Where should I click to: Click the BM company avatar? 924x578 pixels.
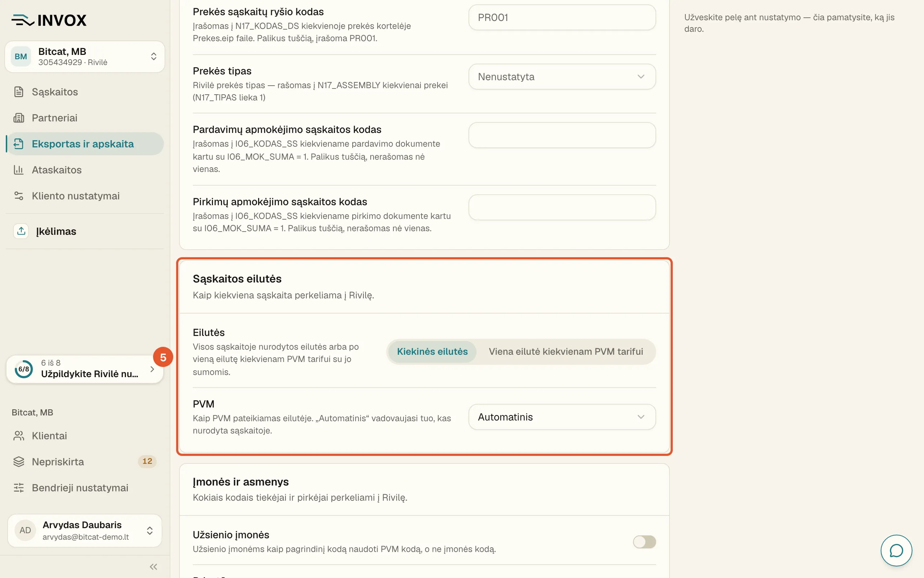(x=21, y=57)
